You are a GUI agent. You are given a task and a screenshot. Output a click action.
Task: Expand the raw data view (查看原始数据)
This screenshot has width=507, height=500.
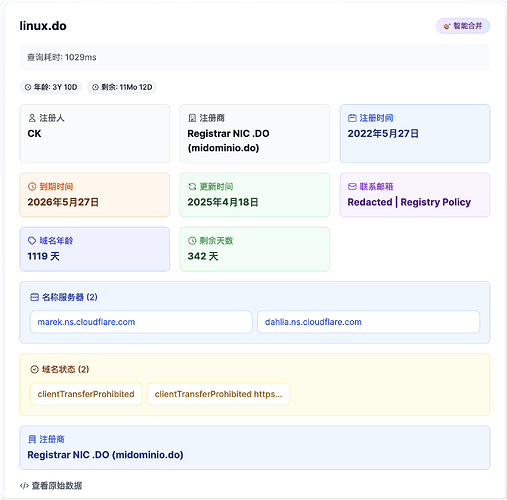(x=51, y=486)
